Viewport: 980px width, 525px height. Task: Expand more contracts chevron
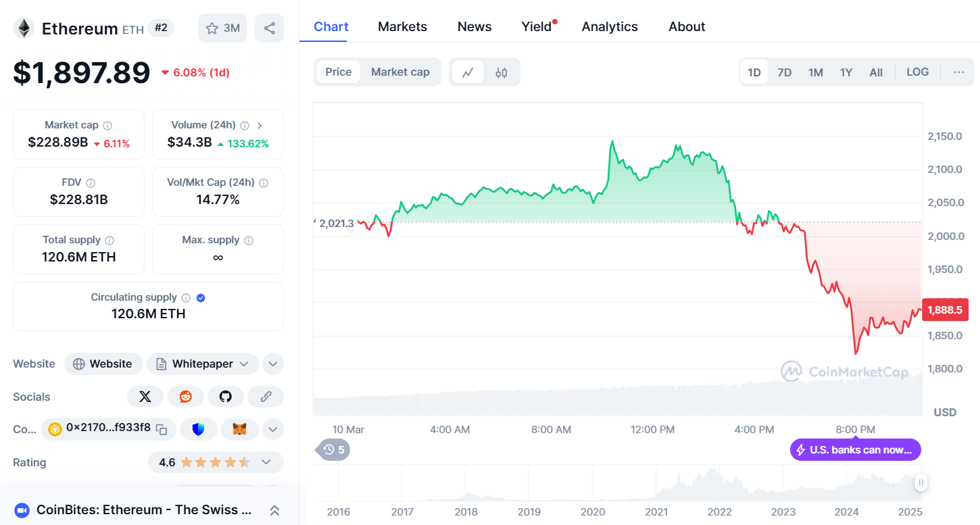pos(272,429)
